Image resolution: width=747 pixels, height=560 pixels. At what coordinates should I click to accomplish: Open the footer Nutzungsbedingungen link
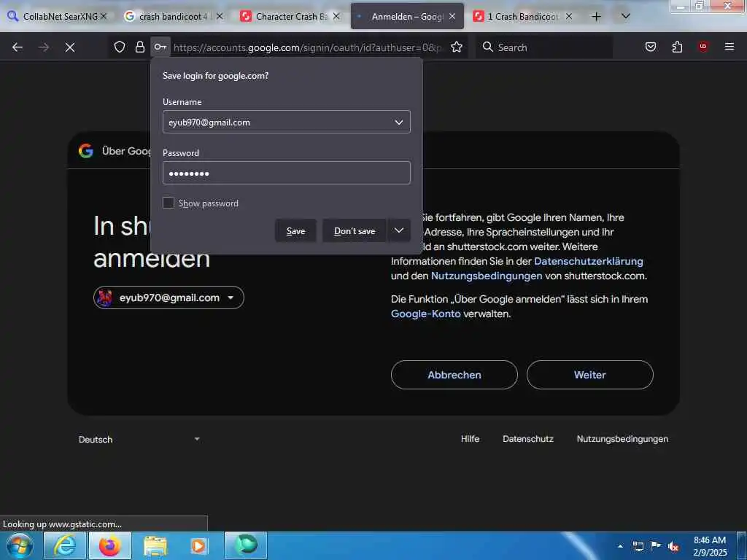[622, 438]
